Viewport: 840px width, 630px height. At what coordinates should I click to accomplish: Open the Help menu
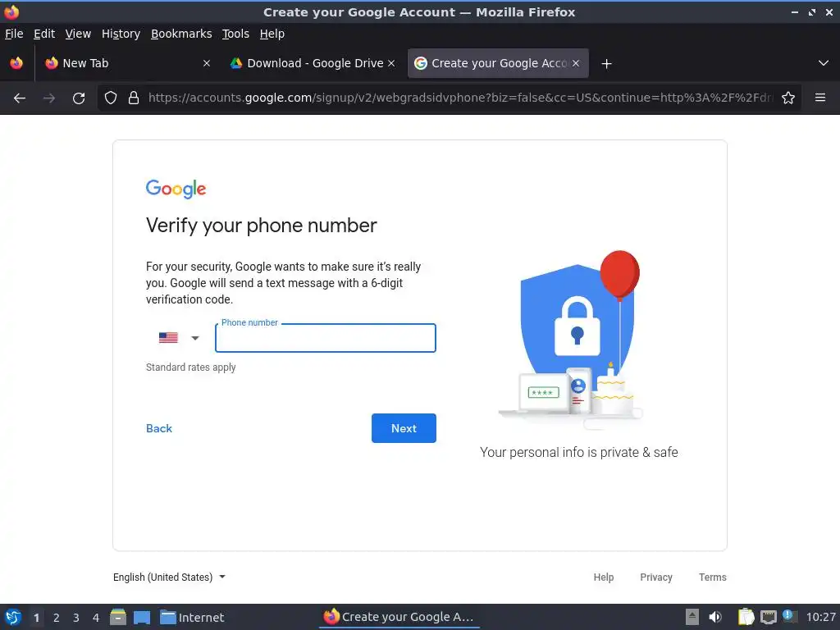point(272,34)
